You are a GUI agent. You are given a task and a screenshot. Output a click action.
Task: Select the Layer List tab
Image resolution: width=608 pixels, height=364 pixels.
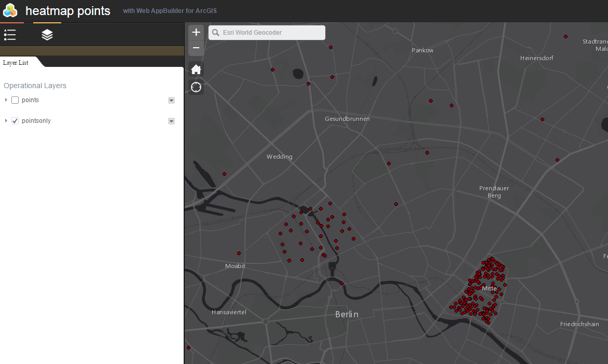click(16, 62)
